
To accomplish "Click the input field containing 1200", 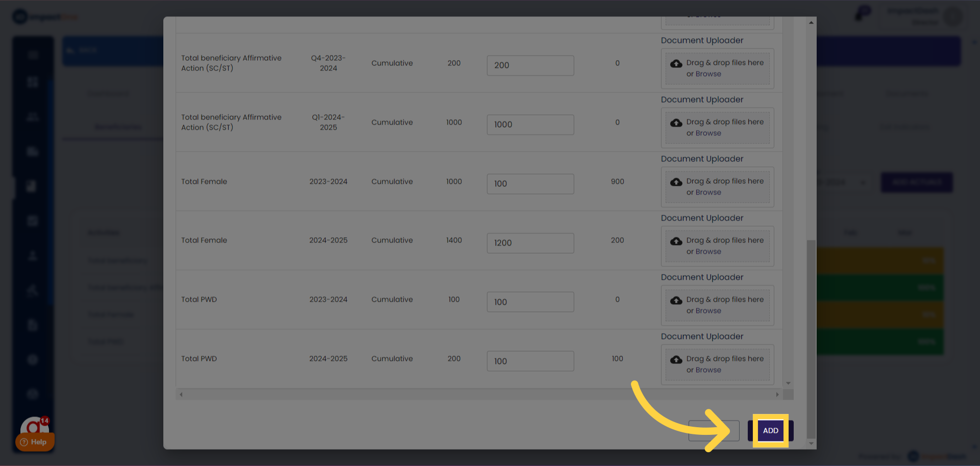I will tap(530, 243).
